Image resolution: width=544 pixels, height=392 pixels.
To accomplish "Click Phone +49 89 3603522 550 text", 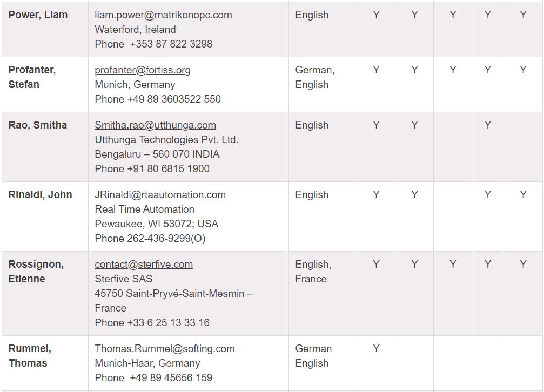I will [x=158, y=99].
